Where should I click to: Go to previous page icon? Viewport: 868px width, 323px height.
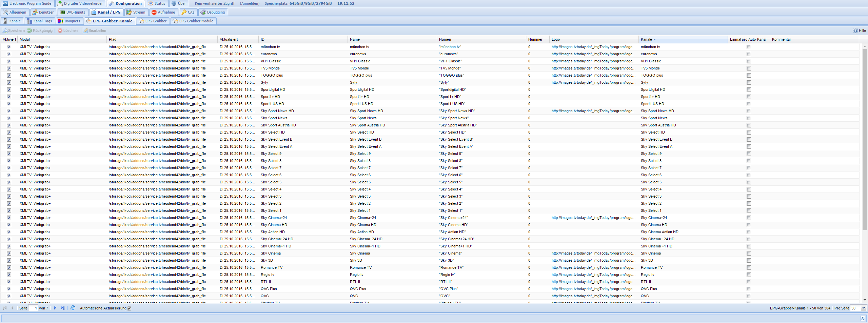(x=12, y=308)
